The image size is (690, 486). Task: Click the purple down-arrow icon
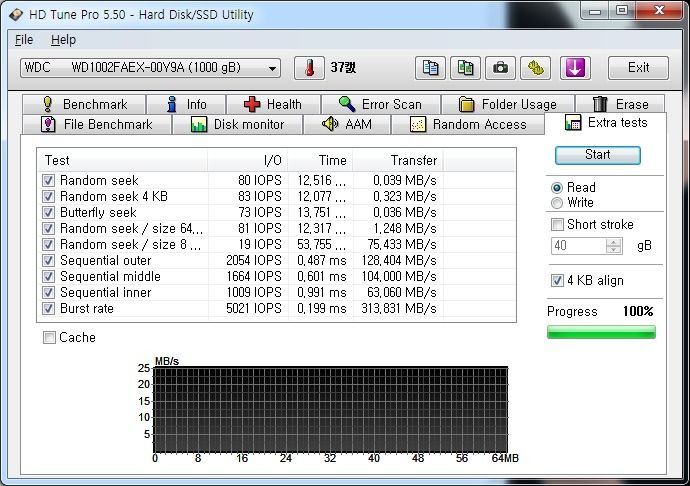click(575, 68)
